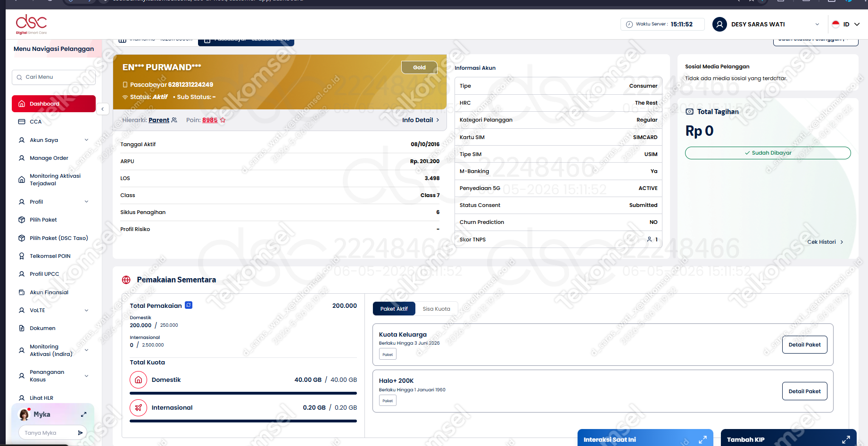The height and width of the screenshot is (446, 868).
Task: Expand Monitoring Aktivasi (Indira) submenu
Action: tap(87, 350)
